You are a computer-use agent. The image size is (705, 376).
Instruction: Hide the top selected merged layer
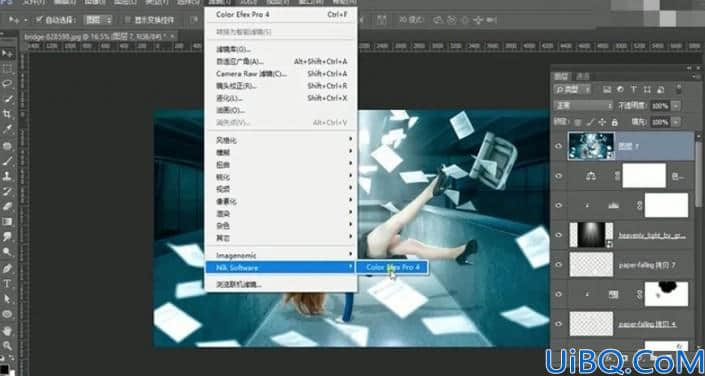click(558, 146)
